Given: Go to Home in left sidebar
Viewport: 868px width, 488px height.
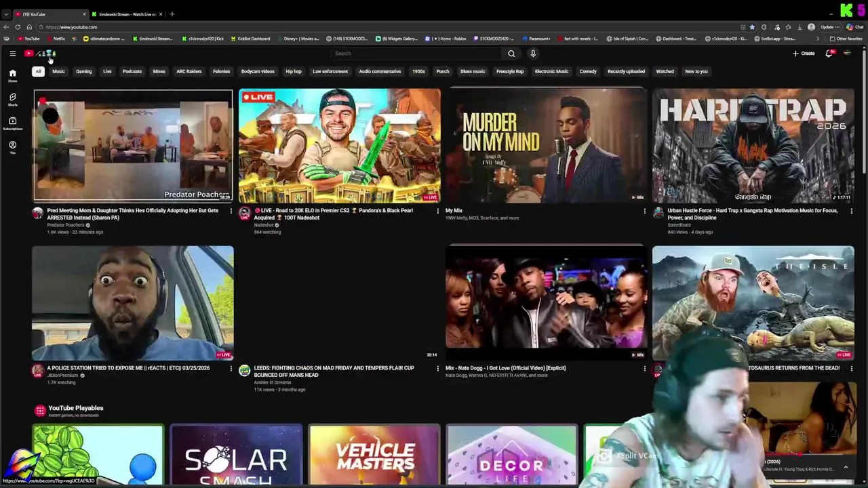Looking at the screenshot, I should pyautogui.click(x=12, y=75).
